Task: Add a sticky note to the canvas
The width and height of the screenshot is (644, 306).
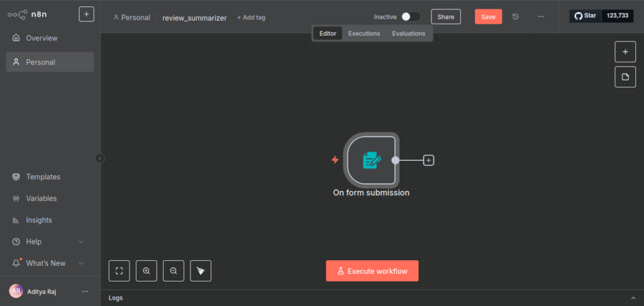Action: (625, 77)
